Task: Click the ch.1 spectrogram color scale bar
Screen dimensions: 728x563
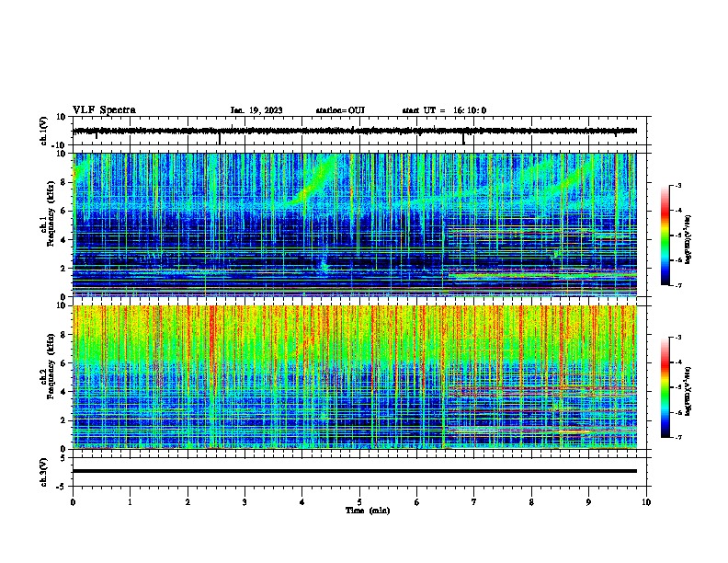Action: point(665,236)
